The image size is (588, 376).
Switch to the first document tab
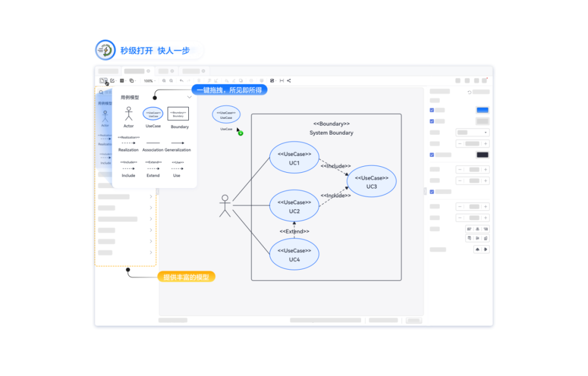click(108, 71)
